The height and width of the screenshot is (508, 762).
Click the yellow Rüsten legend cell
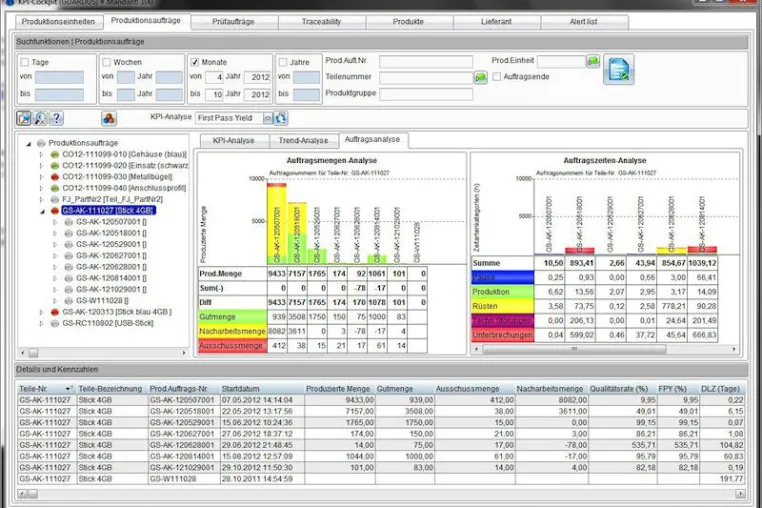pyautogui.click(x=502, y=306)
